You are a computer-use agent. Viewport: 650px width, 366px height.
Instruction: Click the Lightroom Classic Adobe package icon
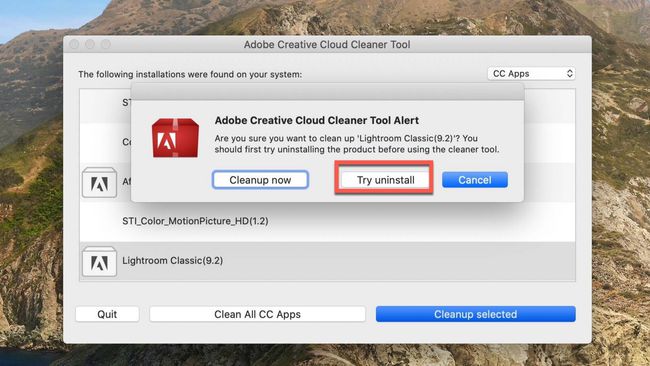click(x=99, y=262)
